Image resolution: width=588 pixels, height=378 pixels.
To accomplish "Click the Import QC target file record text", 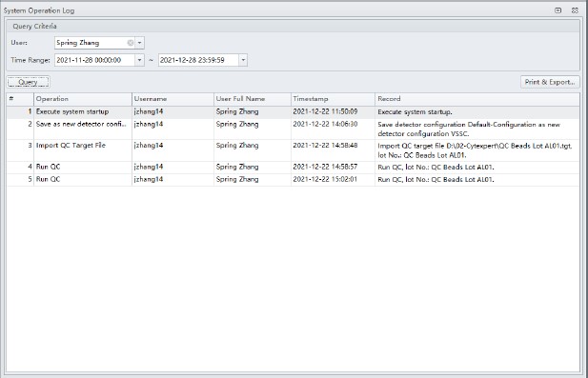I will click(x=475, y=150).
